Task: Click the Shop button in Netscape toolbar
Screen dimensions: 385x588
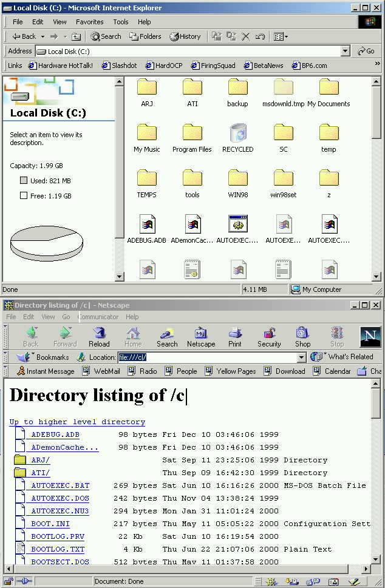Action: pos(302,337)
